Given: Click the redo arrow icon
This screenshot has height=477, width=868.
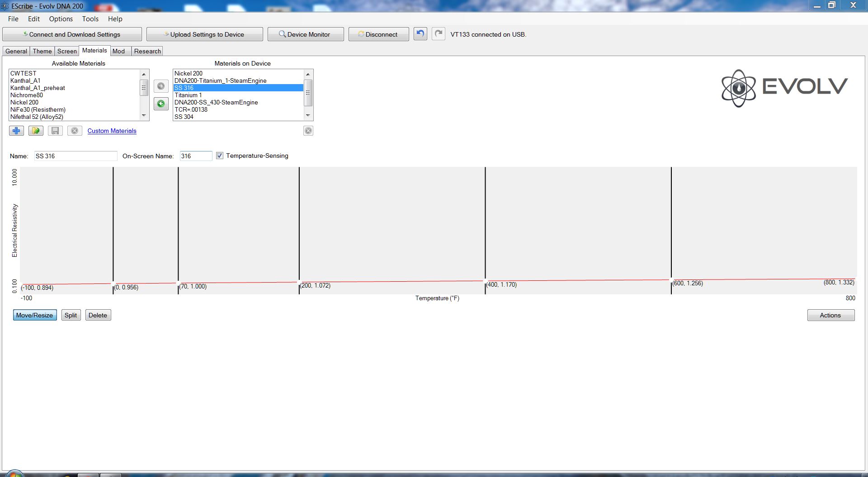Looking at the screenshot, I should click(438, 34).
